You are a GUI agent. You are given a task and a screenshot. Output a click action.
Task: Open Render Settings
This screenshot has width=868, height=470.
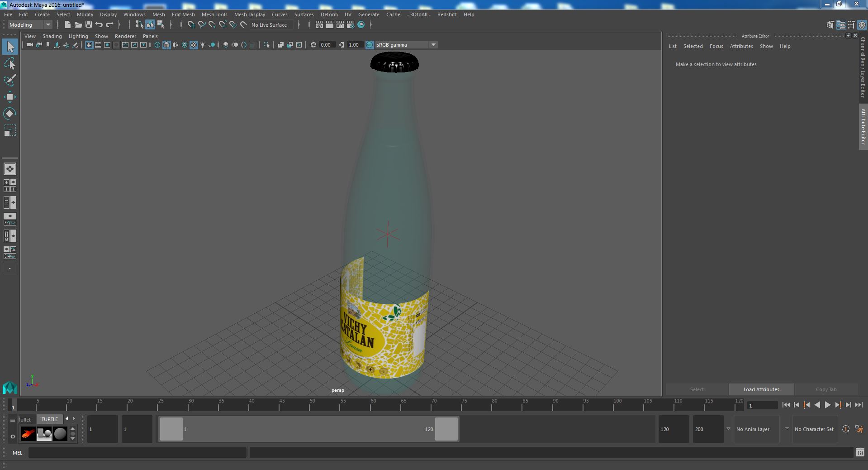click(351, 25)
